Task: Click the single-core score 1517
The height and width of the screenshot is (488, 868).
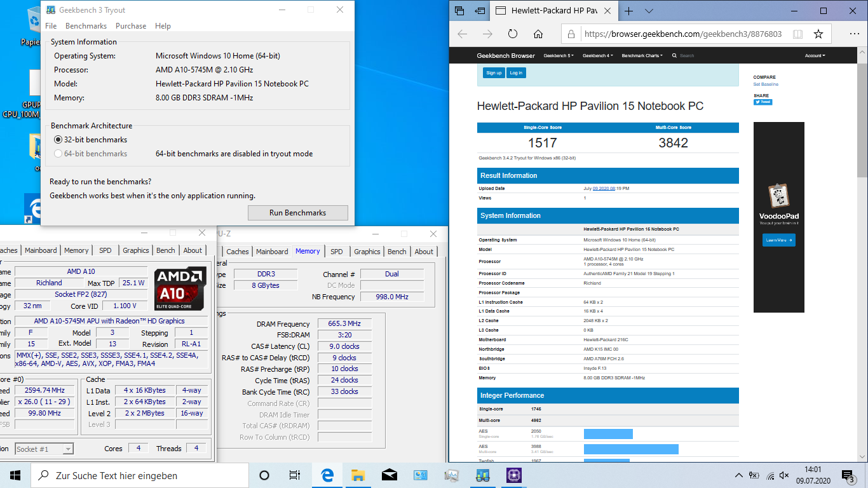Action: point(542,143)
